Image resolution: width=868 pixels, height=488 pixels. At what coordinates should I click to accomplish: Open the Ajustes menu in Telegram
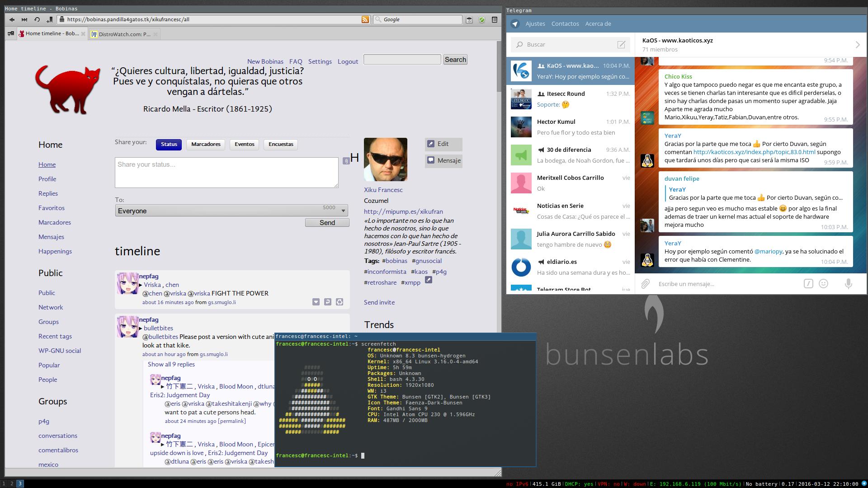(535, 23)
